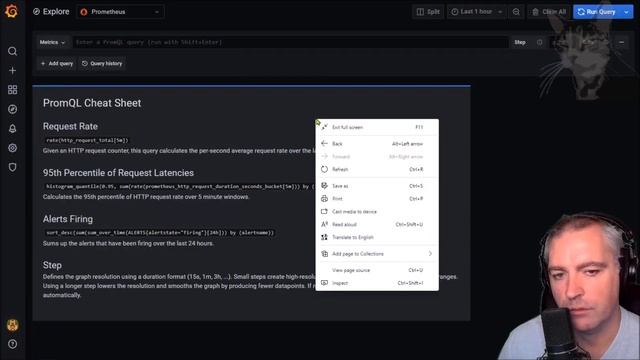
Task: Choose Cast media to device
Action: click(x=377, y=211)
